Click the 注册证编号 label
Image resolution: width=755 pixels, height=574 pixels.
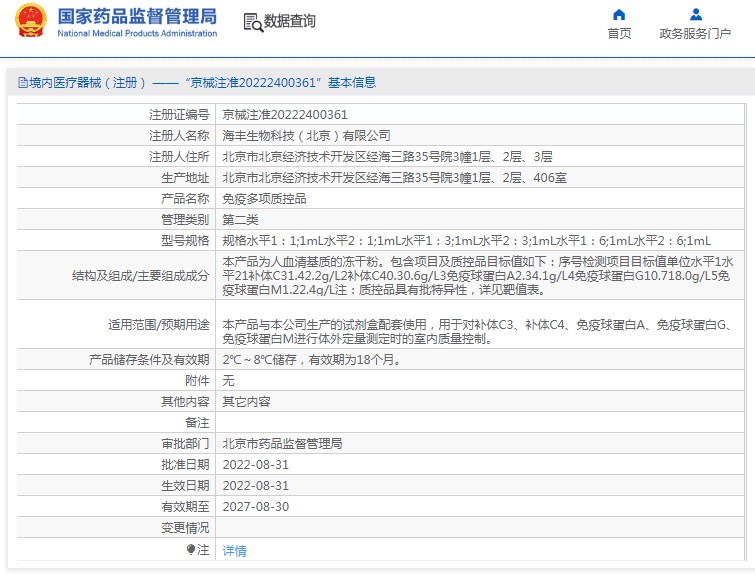click(179, 115)
